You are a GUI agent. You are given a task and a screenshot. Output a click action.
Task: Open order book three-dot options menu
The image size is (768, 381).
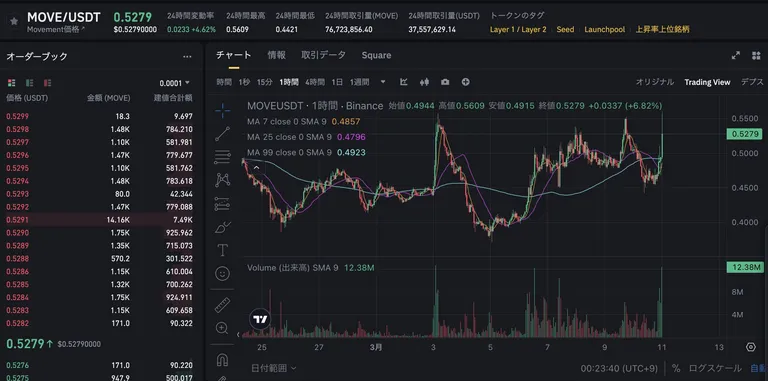187,57
